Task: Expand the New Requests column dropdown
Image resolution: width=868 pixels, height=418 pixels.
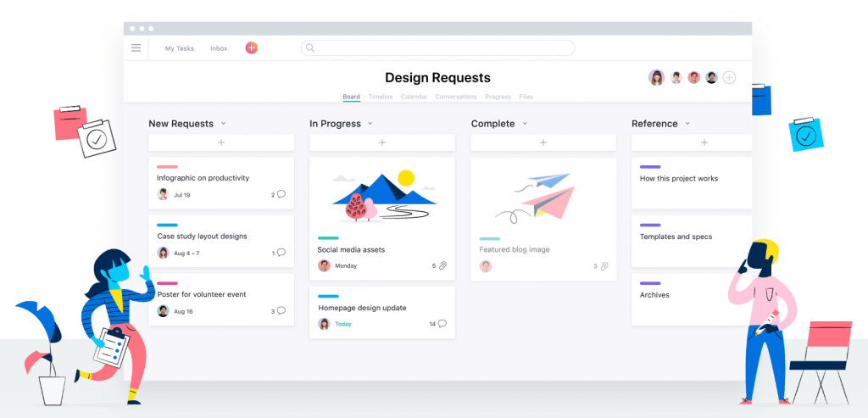Action: pyautogui.click(x=223, y=124)
